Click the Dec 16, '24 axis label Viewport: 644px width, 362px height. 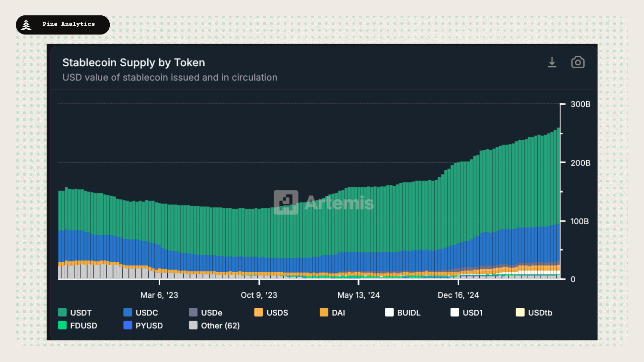click(458, 295)
